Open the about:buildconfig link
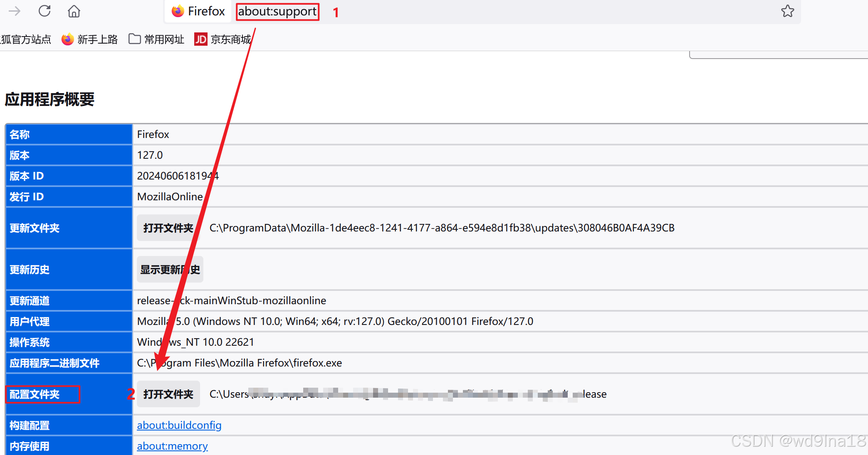This screenshot has width=868, height=455. [179, 425]
